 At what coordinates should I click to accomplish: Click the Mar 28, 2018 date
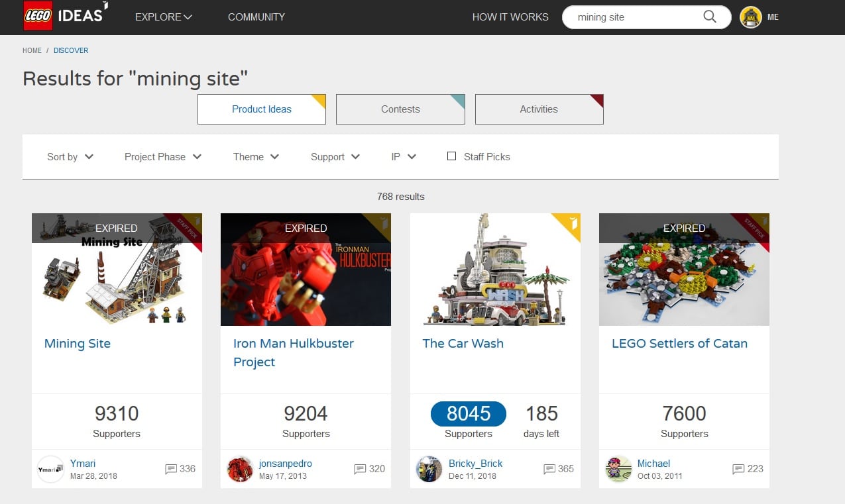(93, 476)
